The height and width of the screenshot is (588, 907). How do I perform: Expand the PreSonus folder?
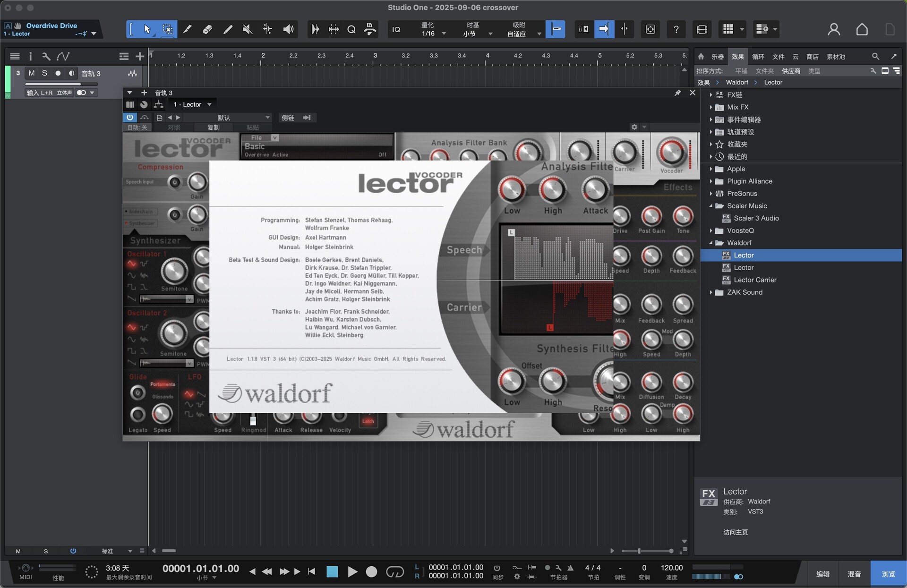[711, 194]
